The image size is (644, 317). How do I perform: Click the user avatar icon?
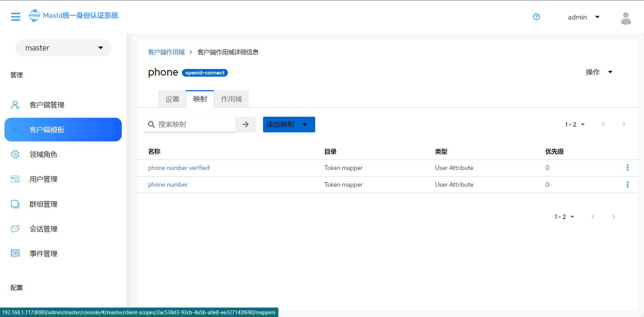click(626, 18)
